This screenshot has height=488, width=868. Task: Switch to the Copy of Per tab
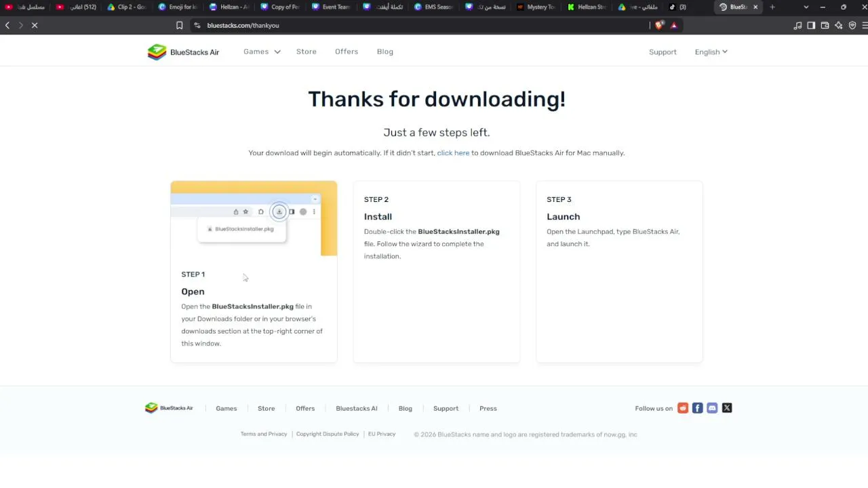(x=281, y=7)
